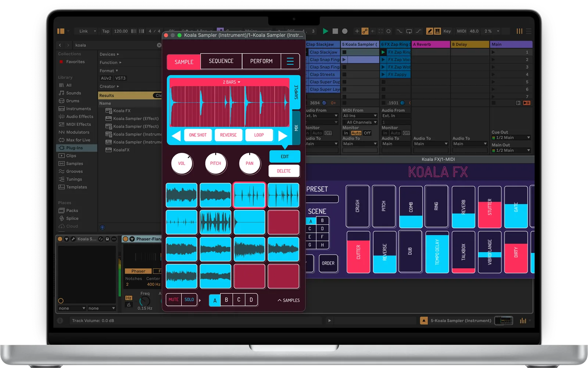Expand SAMPLES panel at bottom
This screenshot has width=588, height=368.
pos(288,300)
